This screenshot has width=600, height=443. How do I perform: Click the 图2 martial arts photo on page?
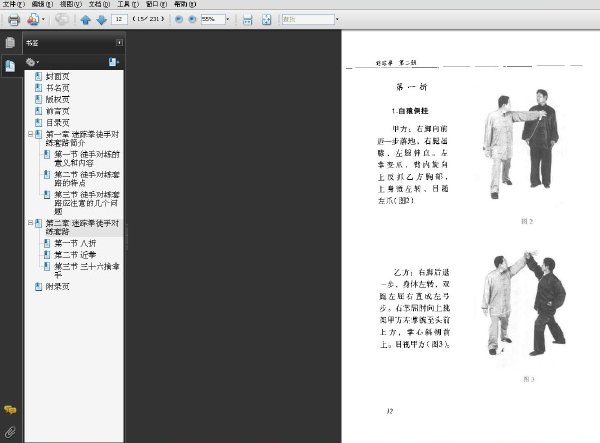pyautogui.click(x=521, y=144)
